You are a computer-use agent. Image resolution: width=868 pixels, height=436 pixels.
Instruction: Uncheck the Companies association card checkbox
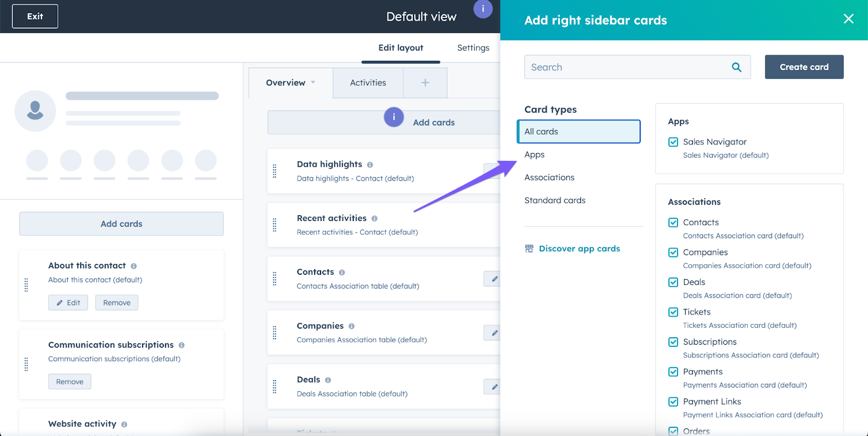[673, 252]
